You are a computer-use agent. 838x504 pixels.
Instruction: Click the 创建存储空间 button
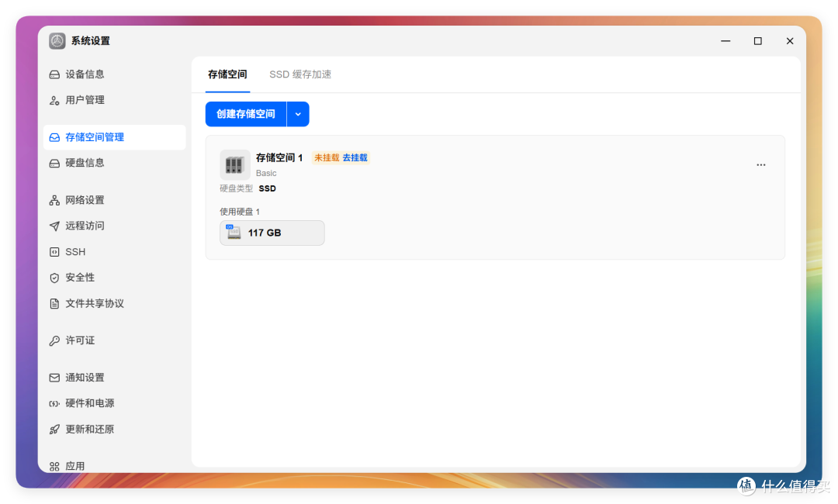point(246,114)
